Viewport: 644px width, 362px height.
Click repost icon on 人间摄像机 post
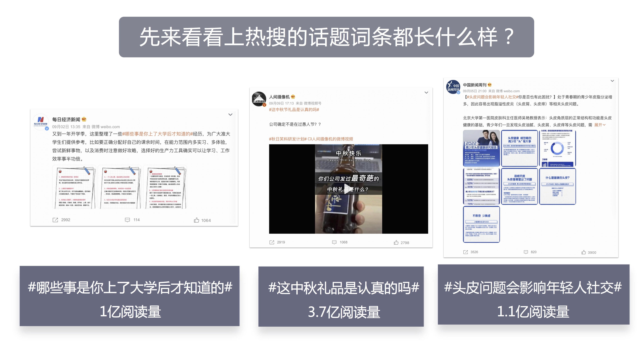pos(272,242)
